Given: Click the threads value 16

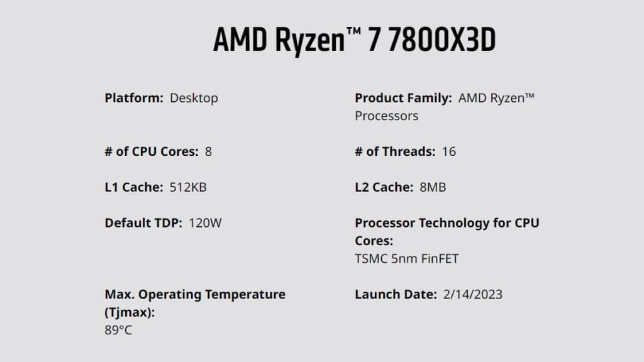Looking at the screenshot, I should pyautogui.click(x=449, y=151).
